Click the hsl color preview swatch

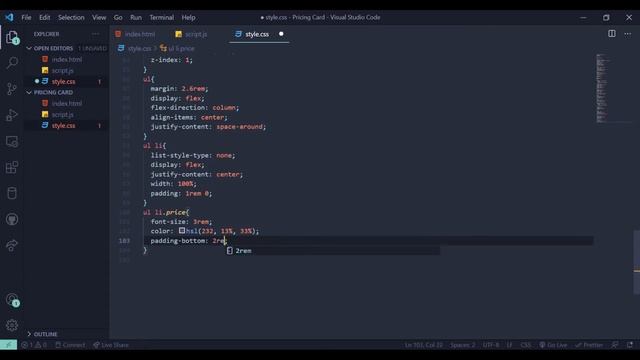click(x=182, y=231)
